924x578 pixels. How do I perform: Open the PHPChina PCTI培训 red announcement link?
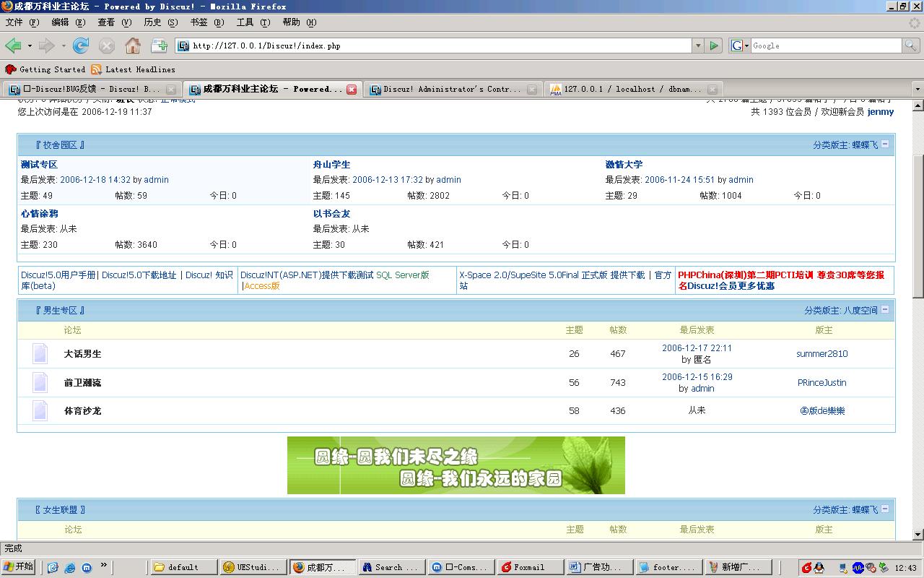tap(781, 280)
